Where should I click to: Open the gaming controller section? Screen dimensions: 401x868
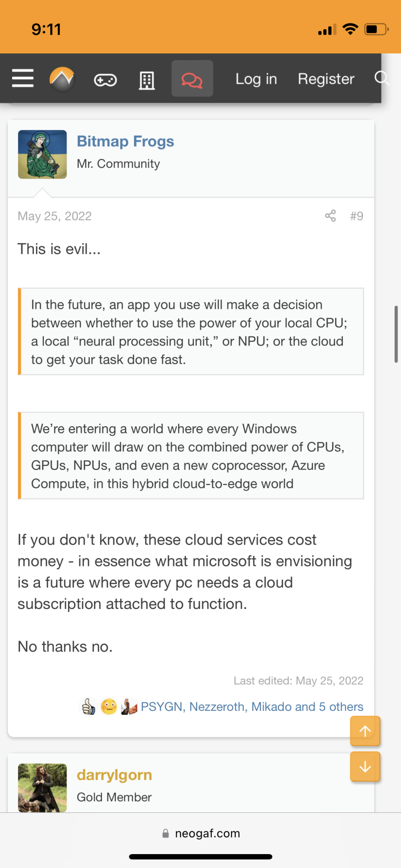[105, 80]
